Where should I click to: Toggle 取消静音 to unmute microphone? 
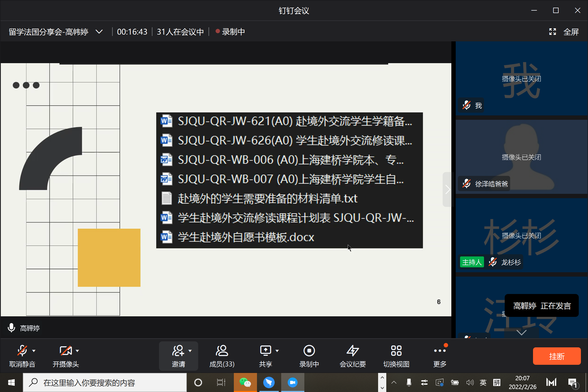(x=22, y=351)
